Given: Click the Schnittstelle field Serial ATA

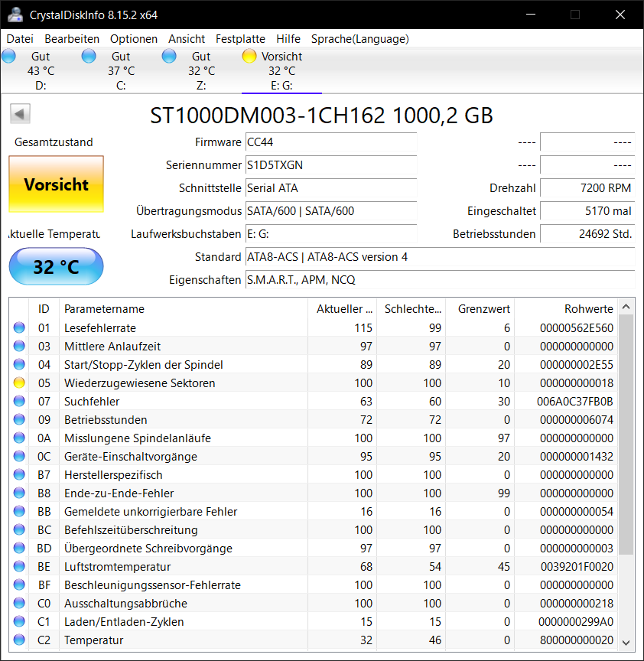Looking at the screenshot, I should pyautogui.click(x=331, y=188).
